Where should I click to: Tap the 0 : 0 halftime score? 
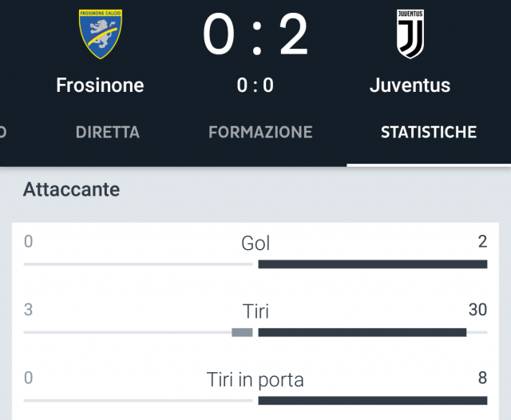(x=255, y=85)
